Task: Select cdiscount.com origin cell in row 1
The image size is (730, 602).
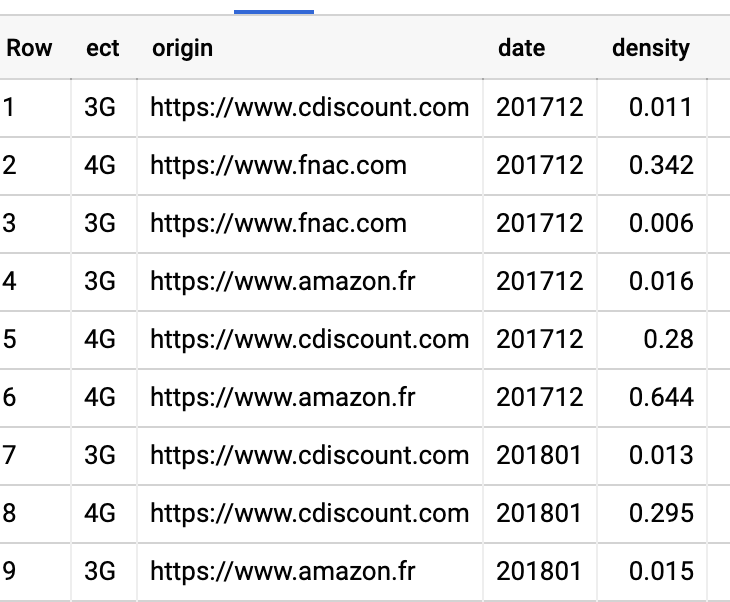Action: (309, 108)
